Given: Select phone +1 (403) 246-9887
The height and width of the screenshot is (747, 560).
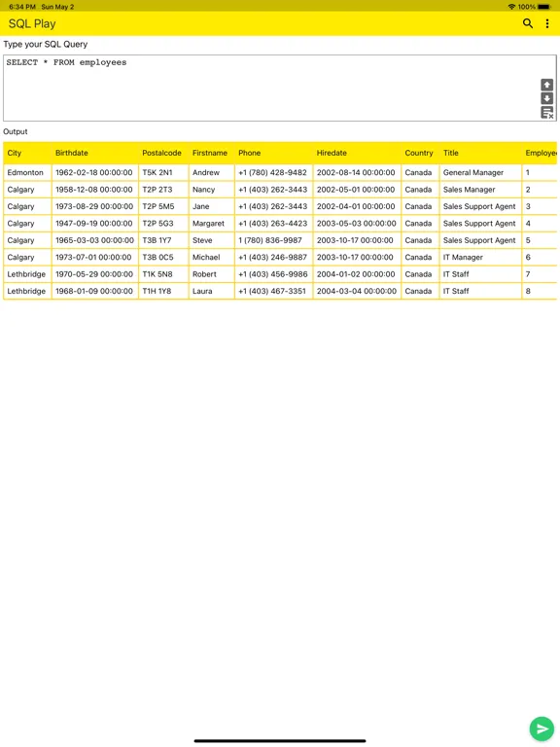Looking at the screenshot, I should pyautogui.click(x=274, y=257).
